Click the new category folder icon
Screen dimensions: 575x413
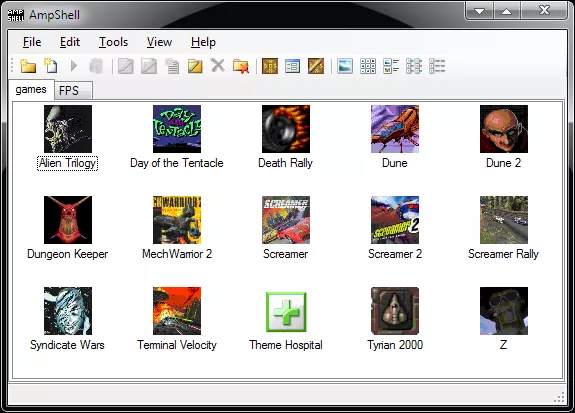point(28,66)
